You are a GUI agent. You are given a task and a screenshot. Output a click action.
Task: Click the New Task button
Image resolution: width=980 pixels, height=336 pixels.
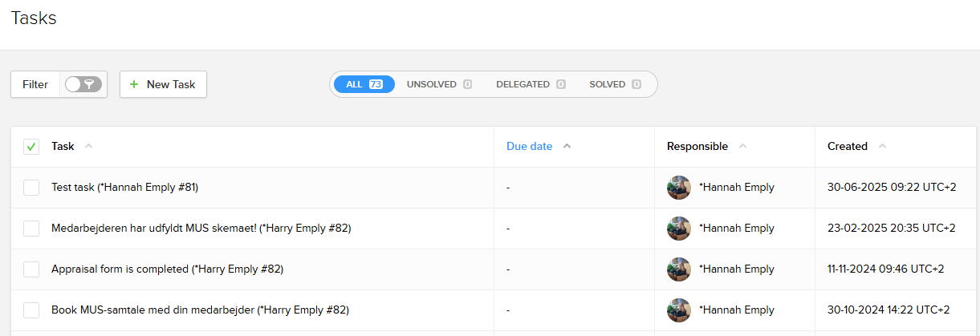(x=163, y=84)
